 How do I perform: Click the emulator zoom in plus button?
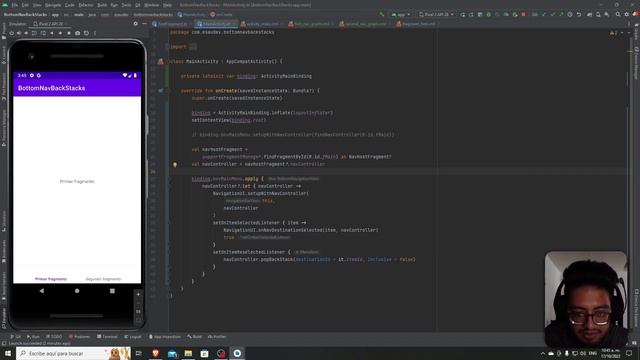coord(138,294)
